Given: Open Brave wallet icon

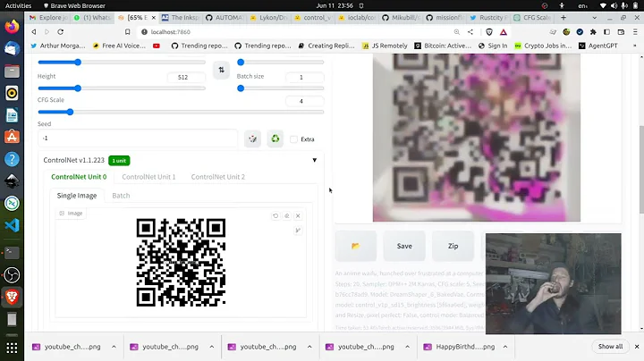Looking at the screenshot, I should (x=621, y=32).
